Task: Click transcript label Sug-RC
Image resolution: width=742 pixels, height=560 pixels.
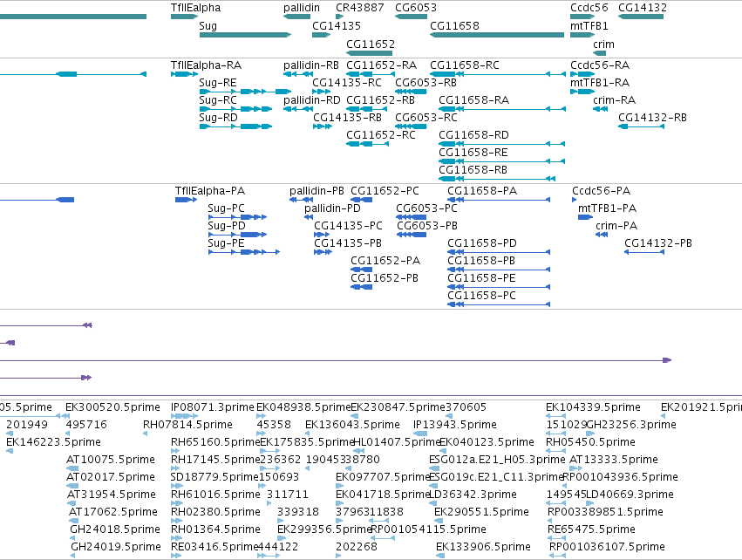Action: [x=218, y=100]
